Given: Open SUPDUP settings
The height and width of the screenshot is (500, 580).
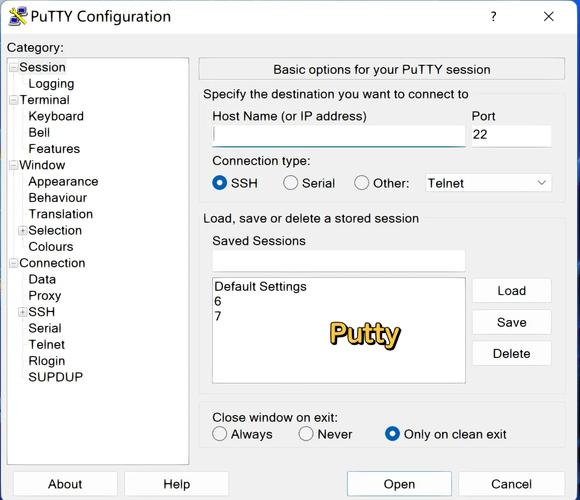Looking at the screenshot, I should tap(56, 377).
